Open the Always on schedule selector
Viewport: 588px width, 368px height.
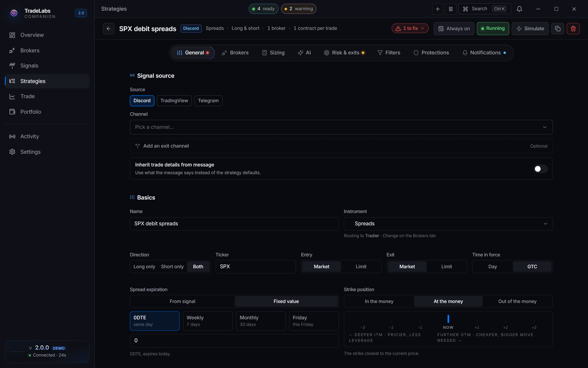click(454, 28)
